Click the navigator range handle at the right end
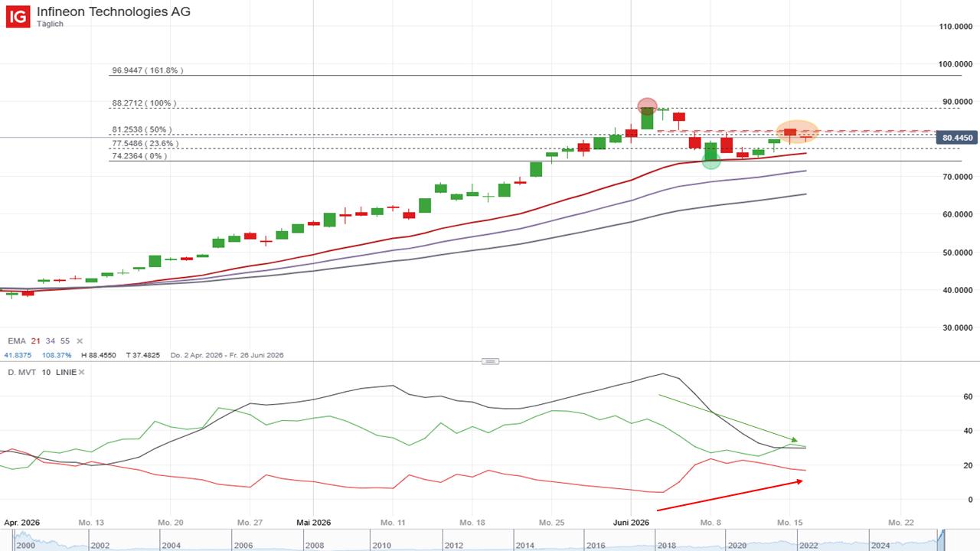 tap(943, 540)
